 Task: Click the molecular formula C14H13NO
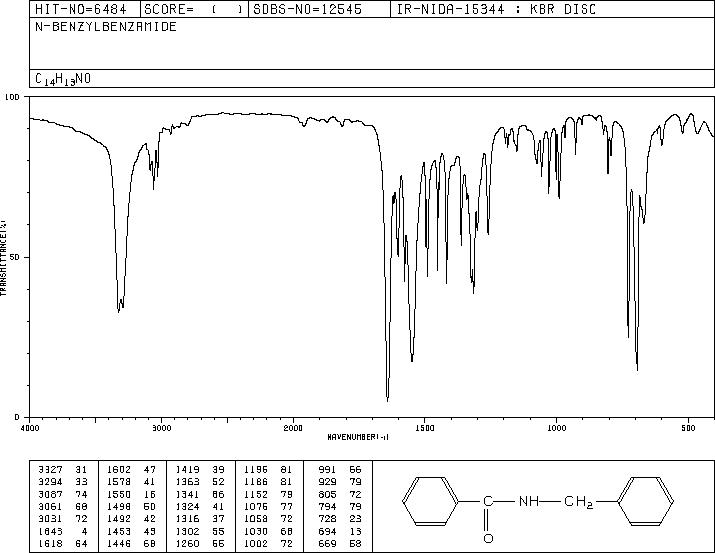point(63,79)
